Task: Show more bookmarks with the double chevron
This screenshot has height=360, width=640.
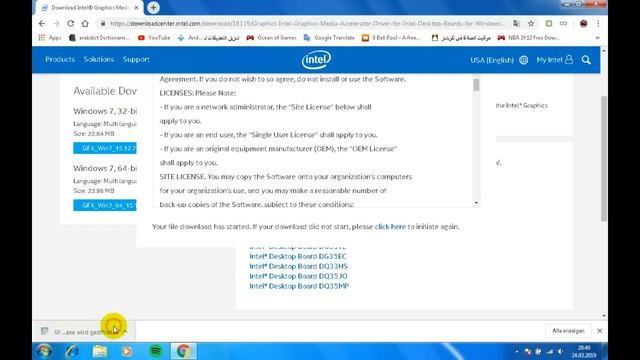Action: [x=598, y=38]
